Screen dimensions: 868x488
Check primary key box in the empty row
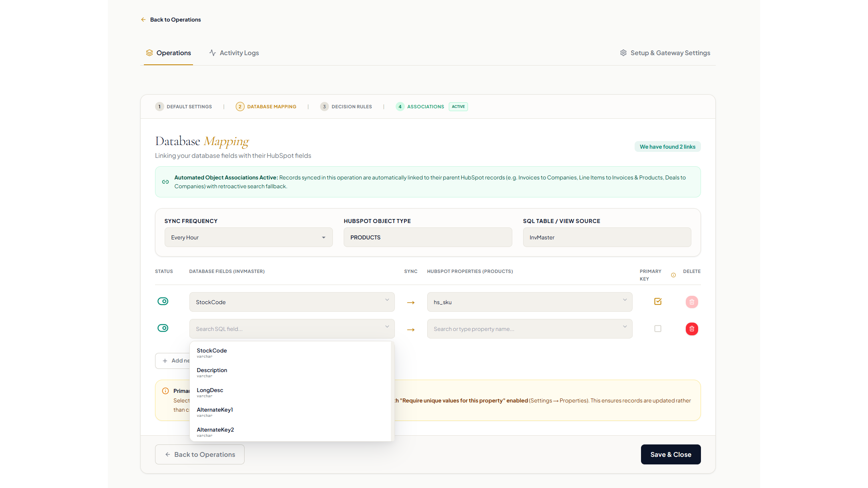[658, 329]
